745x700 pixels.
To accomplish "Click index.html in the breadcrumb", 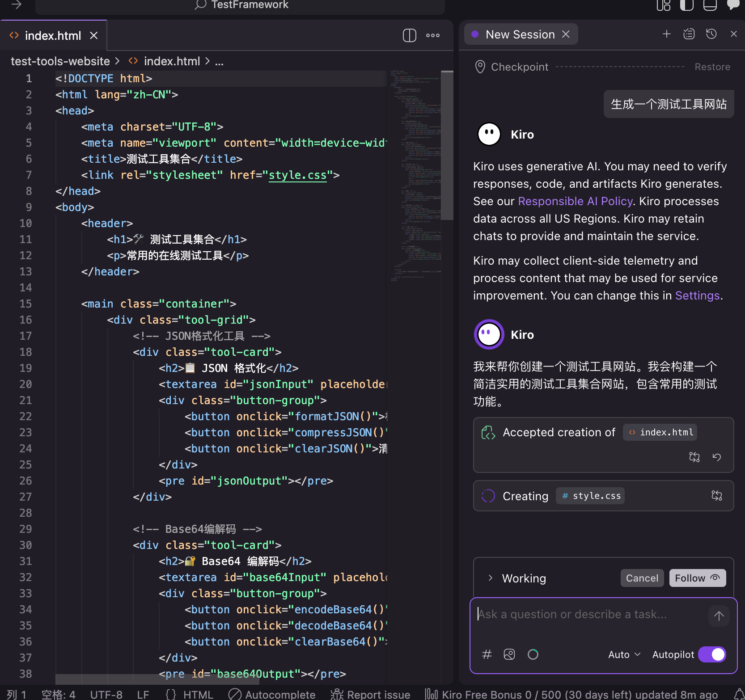I will tap(172, 61).
